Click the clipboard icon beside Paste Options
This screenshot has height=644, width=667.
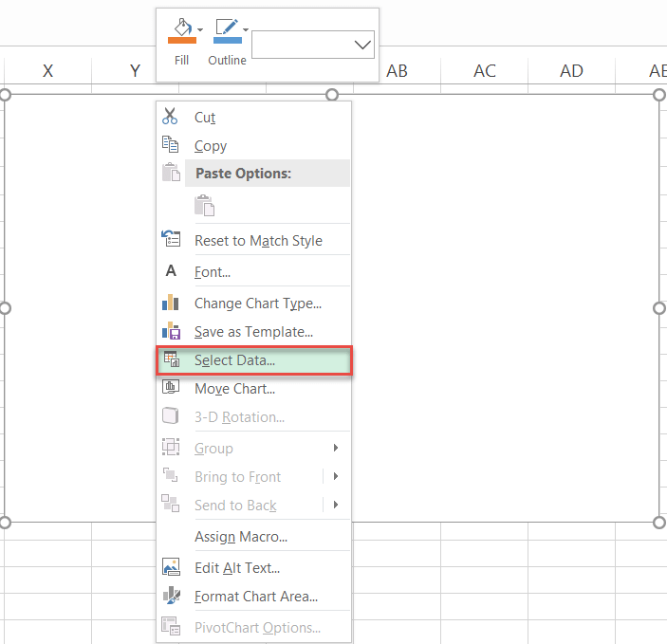(171, 173)
